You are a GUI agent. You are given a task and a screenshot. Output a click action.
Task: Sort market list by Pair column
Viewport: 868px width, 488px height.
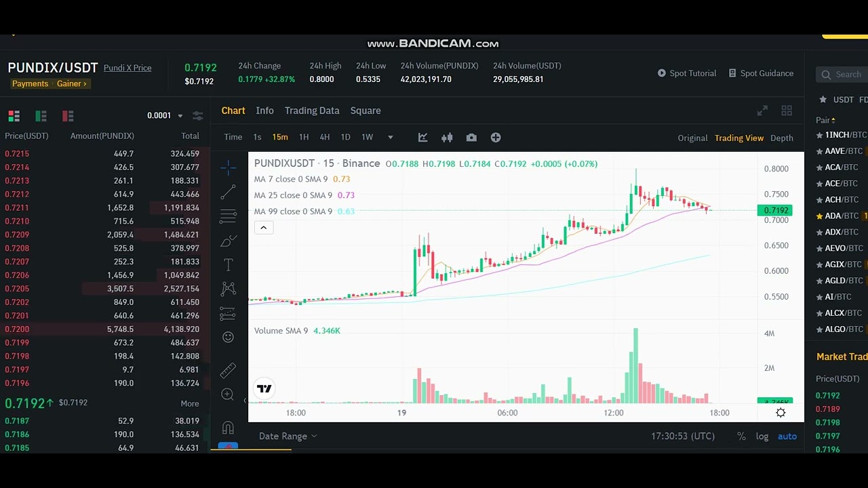(x=825, y=120)
